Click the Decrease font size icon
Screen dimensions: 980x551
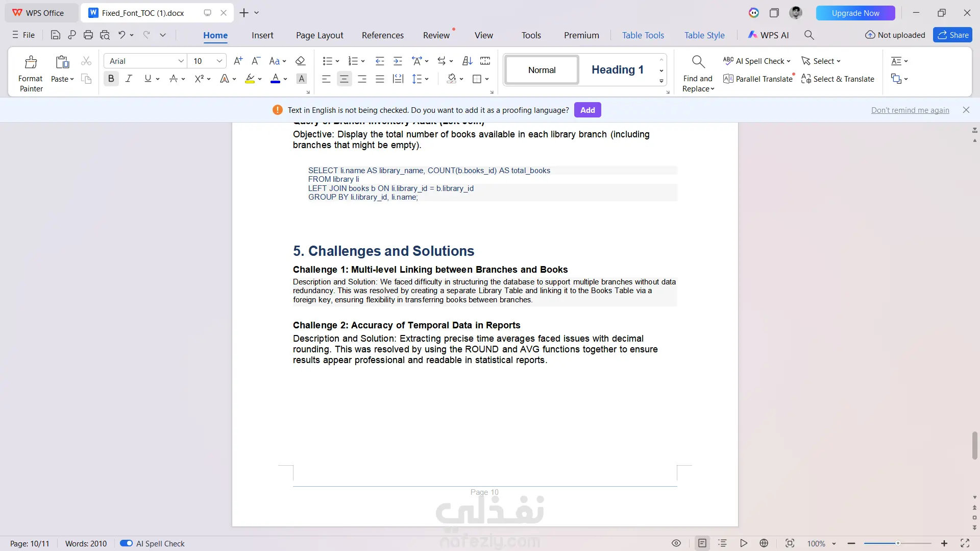(256, 61)
